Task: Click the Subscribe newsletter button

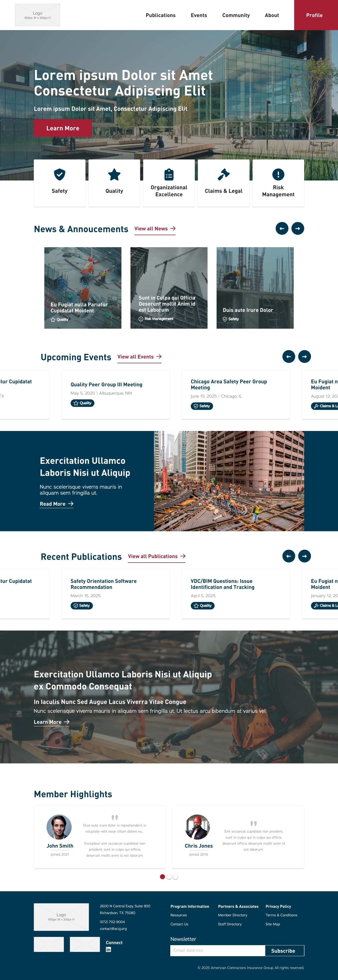Action: pos(284,950)
